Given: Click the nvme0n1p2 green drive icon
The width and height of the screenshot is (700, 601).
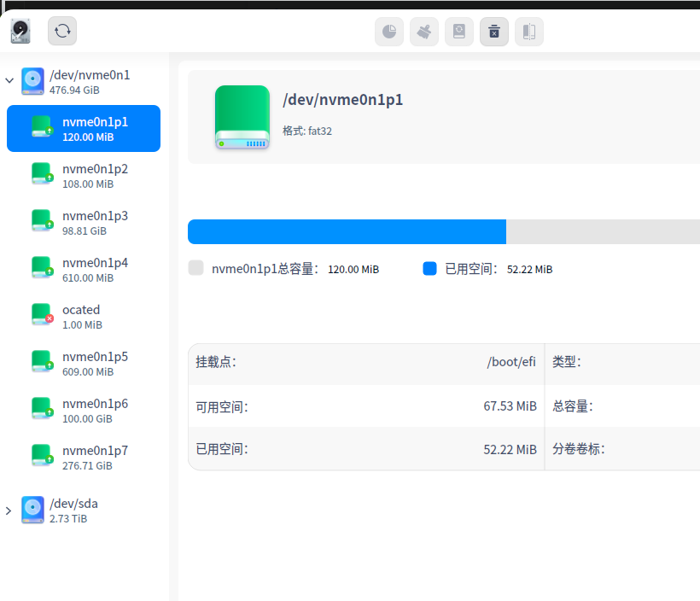Looking at the screenshot, I should click(43, 173).
